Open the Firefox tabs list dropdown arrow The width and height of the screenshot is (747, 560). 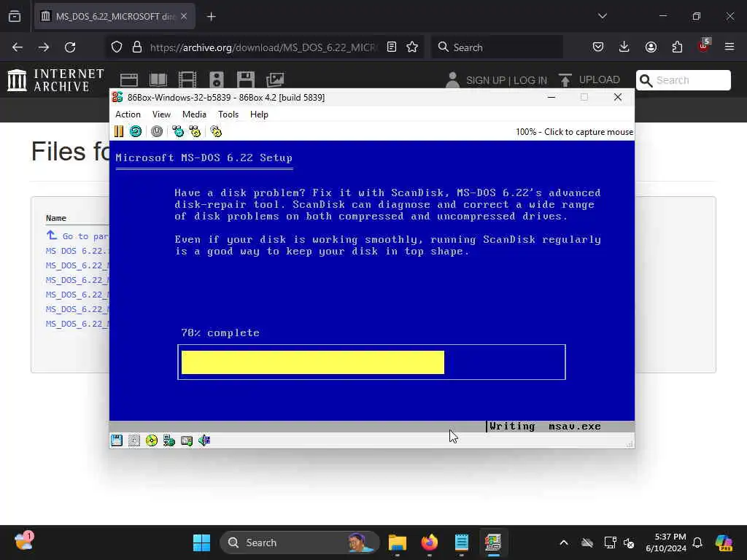(x=602, y=16)
